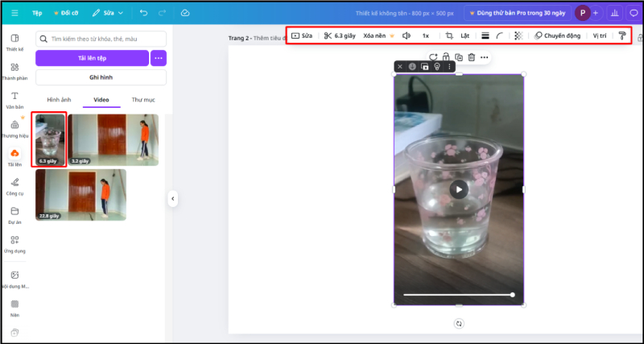Image resolution: width=644 pixels, height=344 pixels.
Task: Click the trash icon above the video
Action: pyautogui.click(x=472, y=57)
